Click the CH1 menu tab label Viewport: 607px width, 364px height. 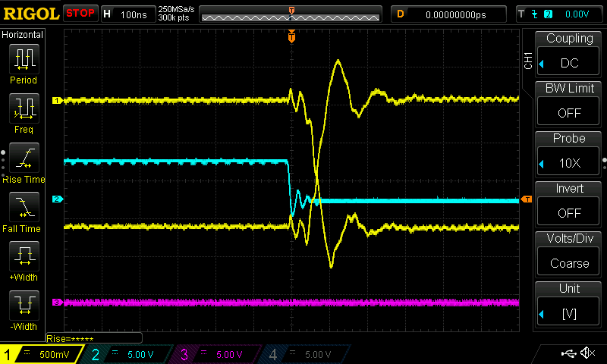pyautogui.click(x=528, y=61)
